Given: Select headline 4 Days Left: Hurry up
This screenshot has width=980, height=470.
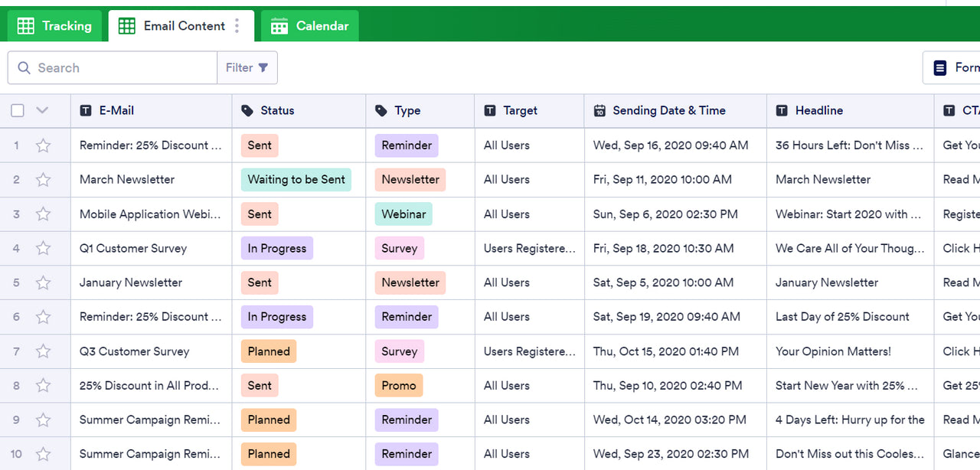Looking at the screenshot, I should [x=850, y=419].
